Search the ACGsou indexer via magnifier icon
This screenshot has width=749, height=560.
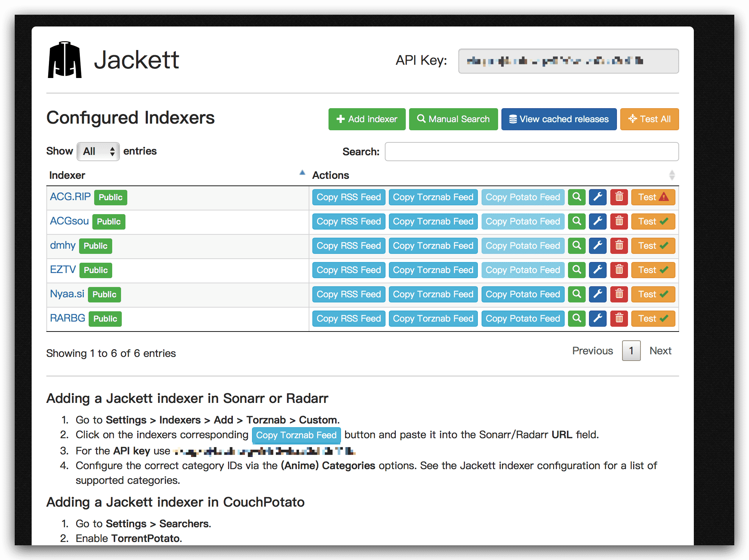(x=576, y=221)
